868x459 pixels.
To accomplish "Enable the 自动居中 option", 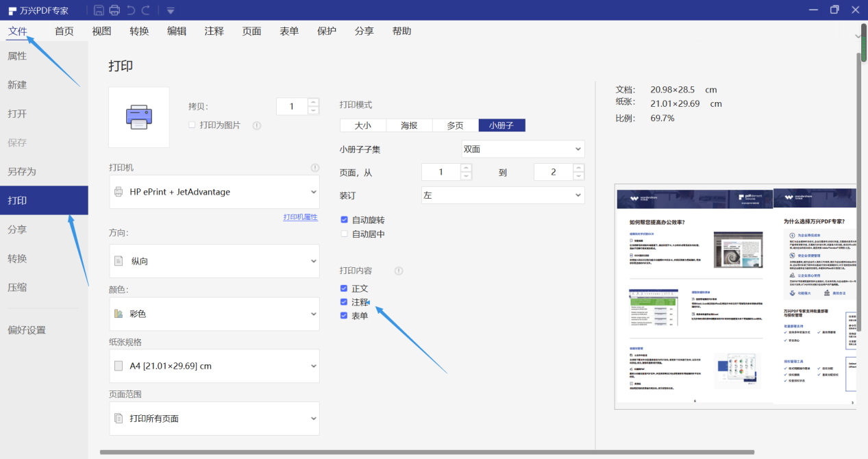I will (344, 232).
